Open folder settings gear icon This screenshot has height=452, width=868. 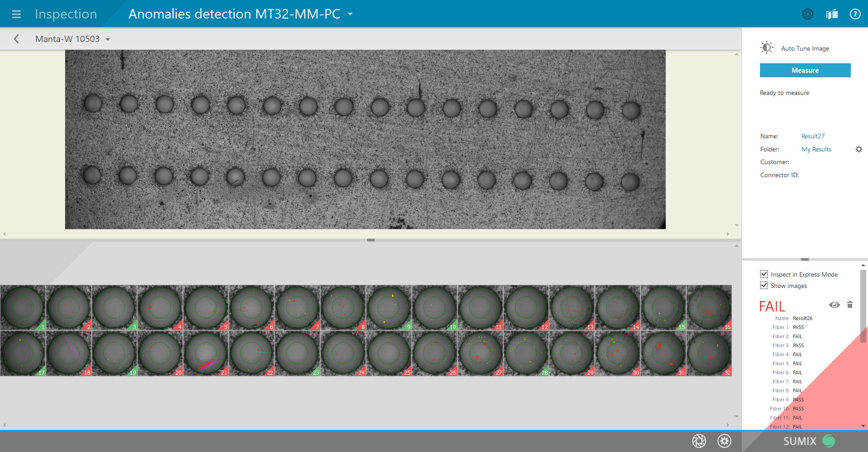[859, 149]
